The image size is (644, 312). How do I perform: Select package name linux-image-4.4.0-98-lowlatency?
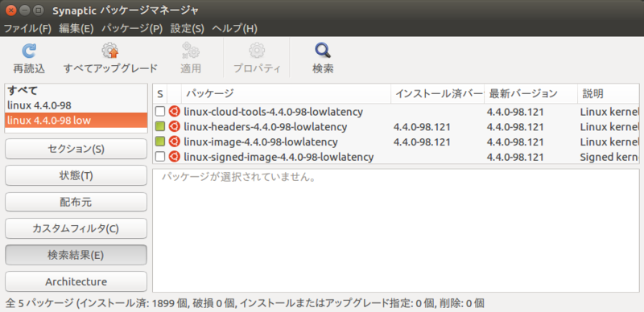[261, 142]
